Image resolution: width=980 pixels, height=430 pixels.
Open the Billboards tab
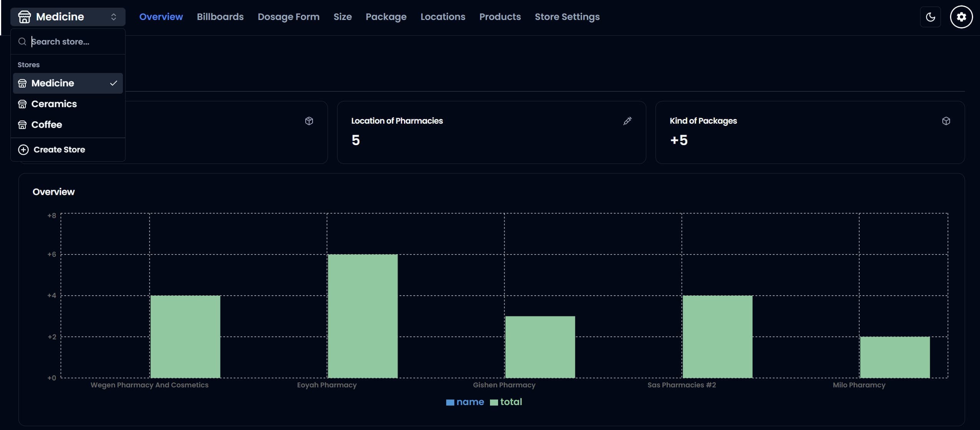[220, 17]
